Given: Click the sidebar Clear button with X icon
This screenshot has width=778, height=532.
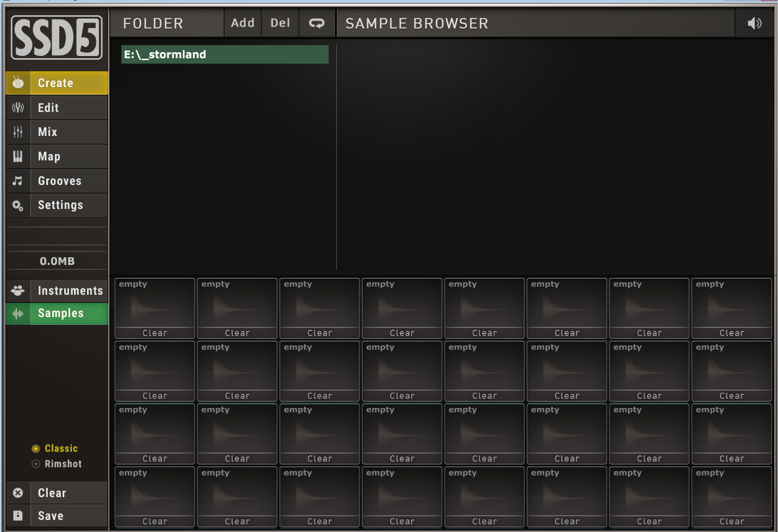Looking at the screenshot, I should 57,493.
